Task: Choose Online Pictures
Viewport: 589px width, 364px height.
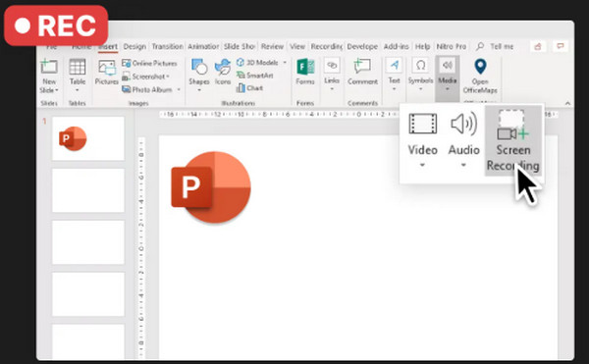Action: (149, 63)
